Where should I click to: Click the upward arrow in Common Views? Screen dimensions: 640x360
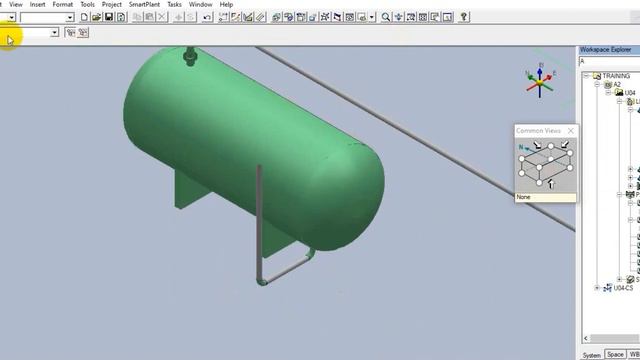(x=551, y=184)
